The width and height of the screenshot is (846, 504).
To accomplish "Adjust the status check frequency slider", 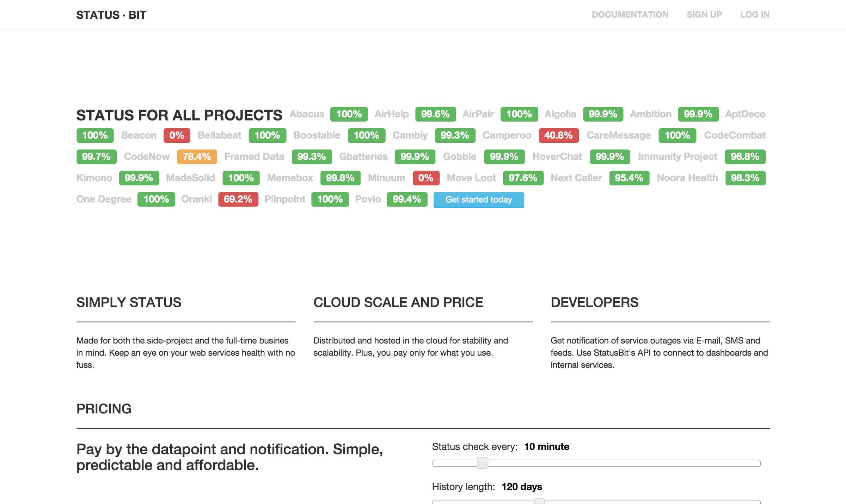I will coord(482,463).
